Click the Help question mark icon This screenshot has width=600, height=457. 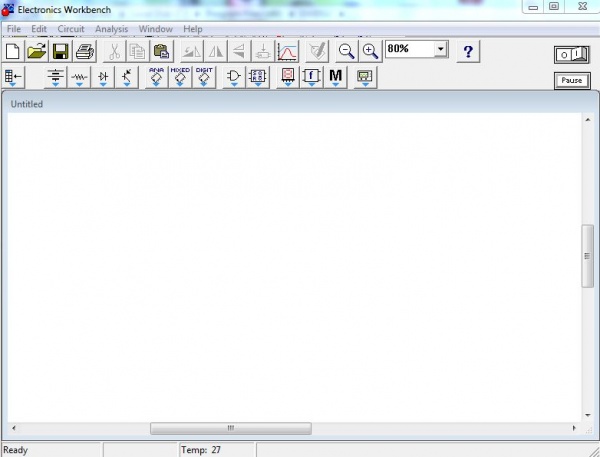pyautogui.click(x=468, y=51)
